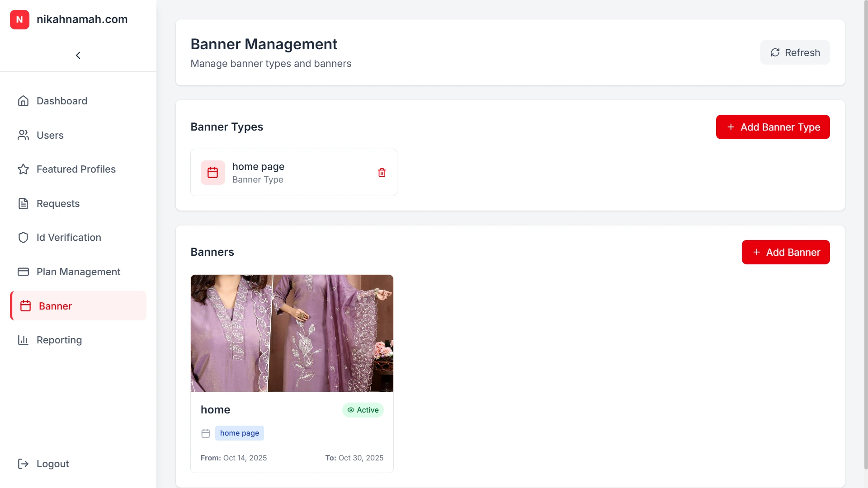Viewport: 868px width, 488px height.
Task: Click the Add Banner button
Action: click(x=785, y=252)
